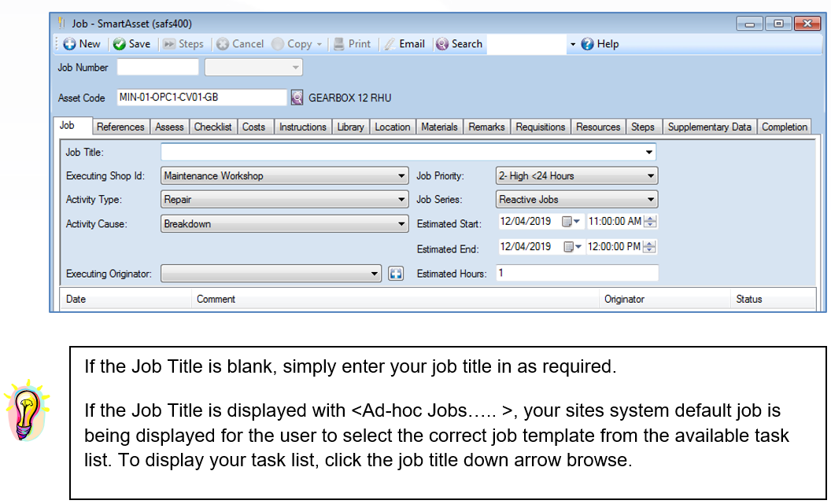Viewport: 831px width, 504px height.
Task: Increment the Estimated Start time spinner
Action: 650,219
